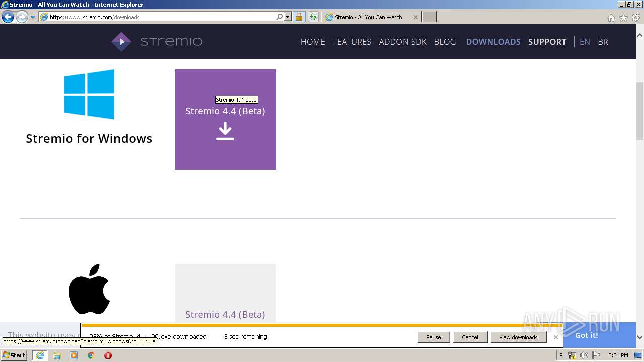This screenshot has width=644, height=362.
Task: Click scrollbar up arrow
Action: [640, 36]
